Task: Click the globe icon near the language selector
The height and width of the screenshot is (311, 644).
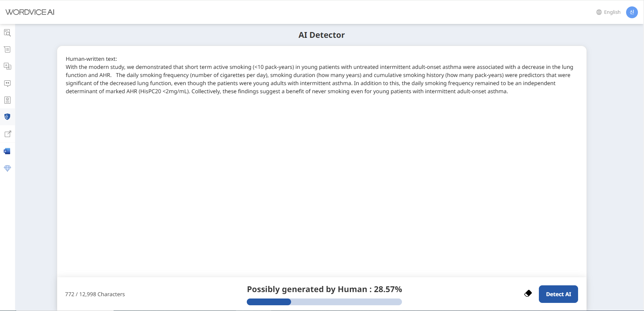Action: 598,12
